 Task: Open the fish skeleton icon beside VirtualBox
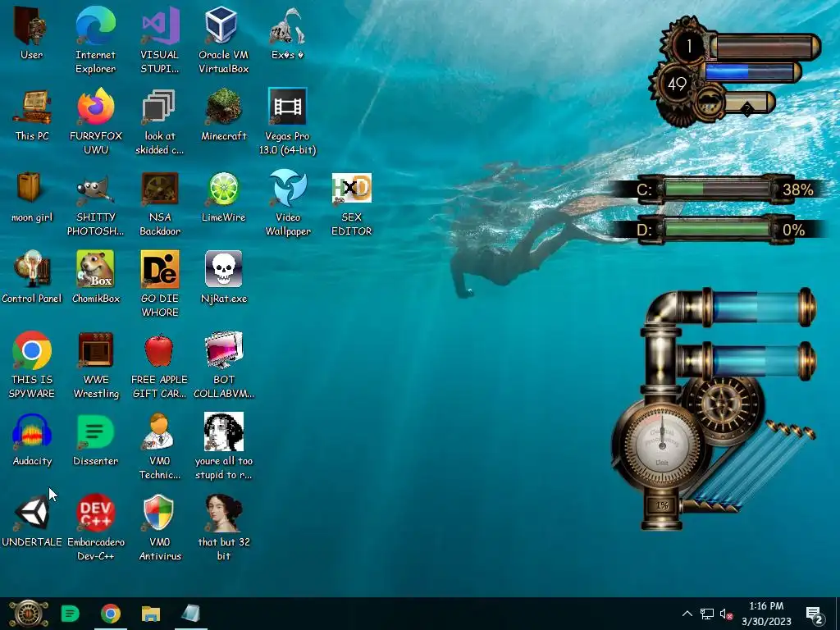(288, 33)
